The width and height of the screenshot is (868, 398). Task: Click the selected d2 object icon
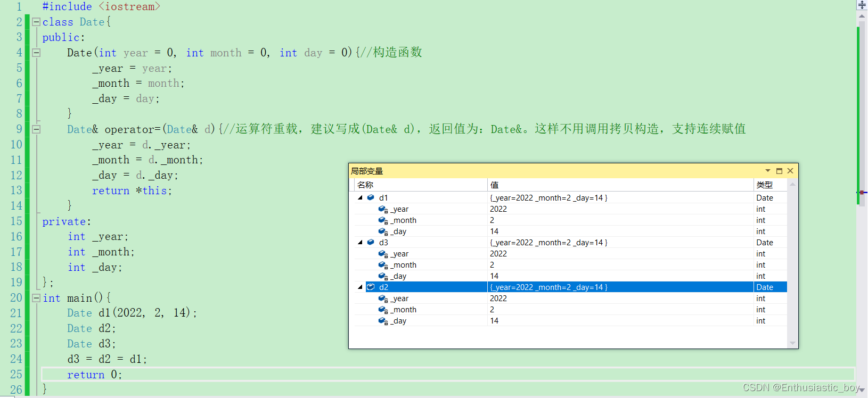(371, 287)
